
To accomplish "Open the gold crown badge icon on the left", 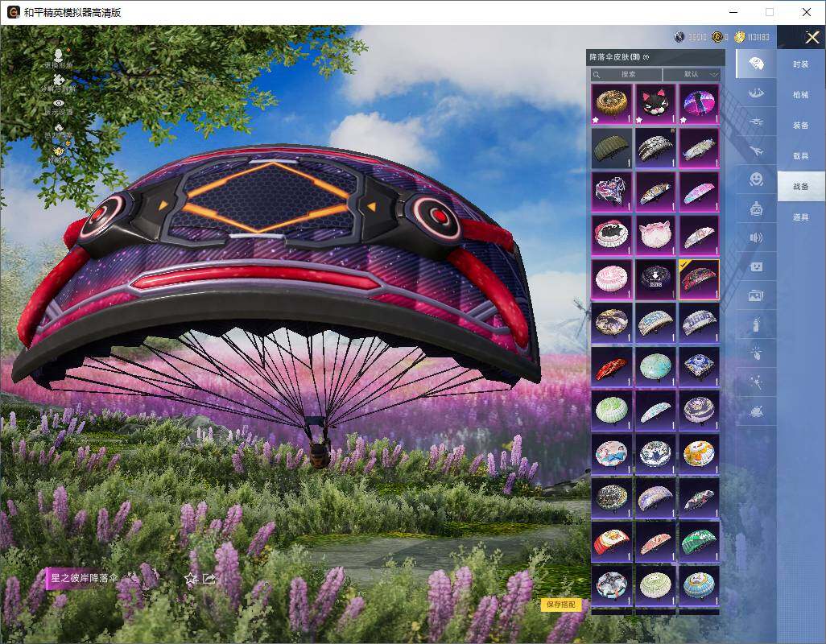I will [x=59, y=151].
